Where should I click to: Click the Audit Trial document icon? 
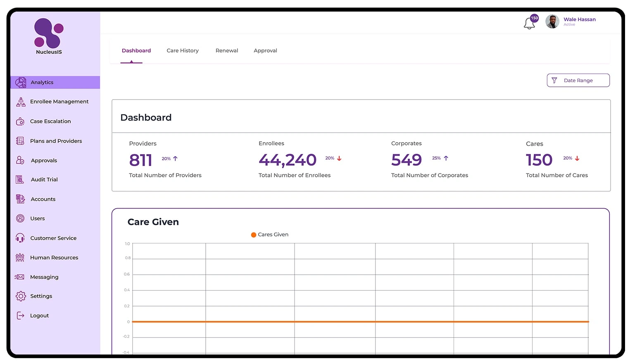(x=19, y=179)
